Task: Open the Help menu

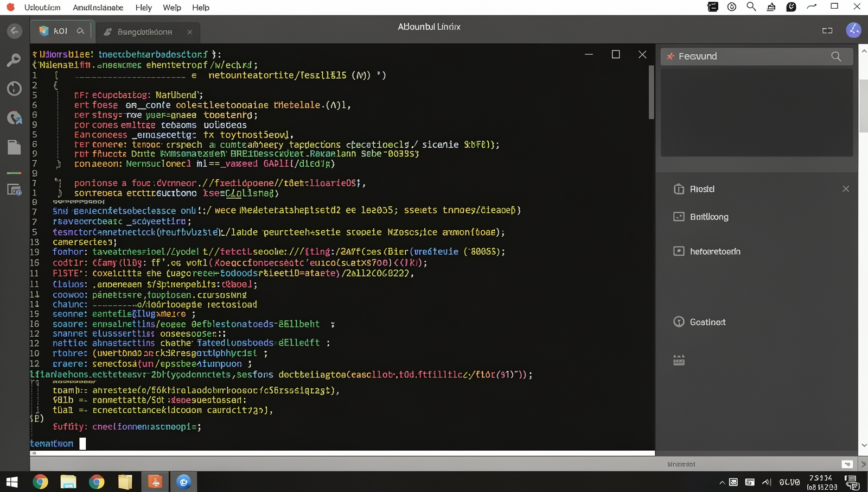Action: tap(201, 8)
